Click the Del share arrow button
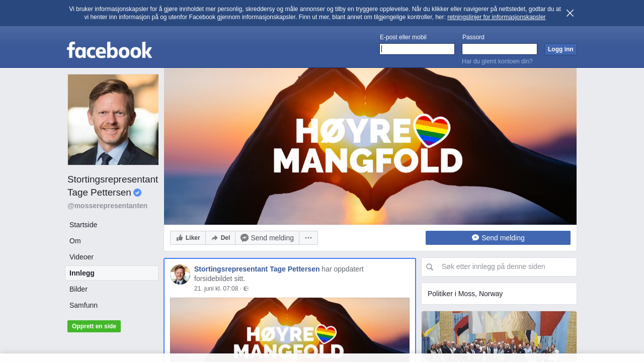The height and width of the screenshot is (362, 644). [x=220, y=238]
